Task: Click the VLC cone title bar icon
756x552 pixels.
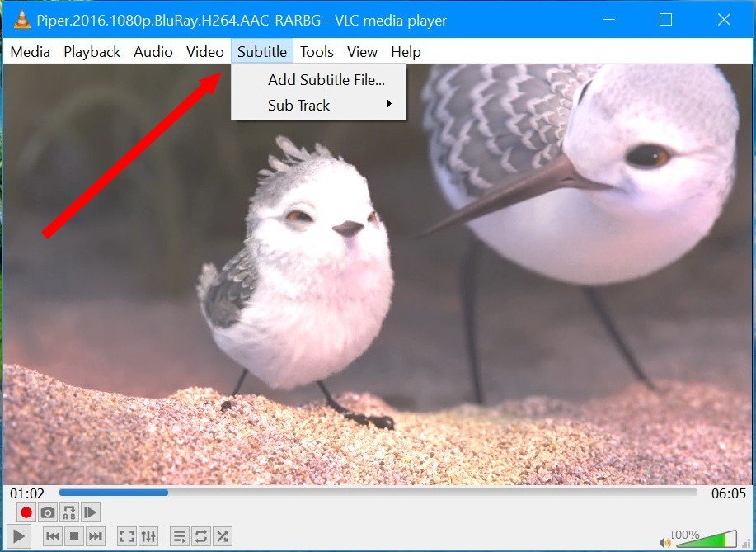Action: coord(21,20)
